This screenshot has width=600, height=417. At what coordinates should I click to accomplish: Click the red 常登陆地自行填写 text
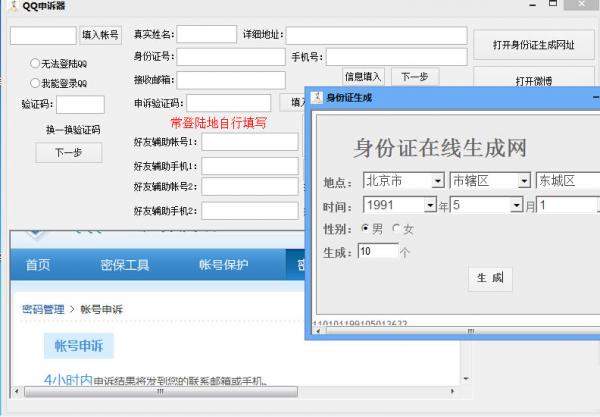(218, 123)
